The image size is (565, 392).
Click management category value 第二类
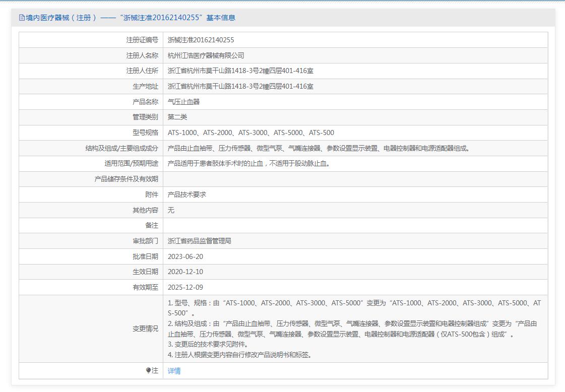pos(177,117)
